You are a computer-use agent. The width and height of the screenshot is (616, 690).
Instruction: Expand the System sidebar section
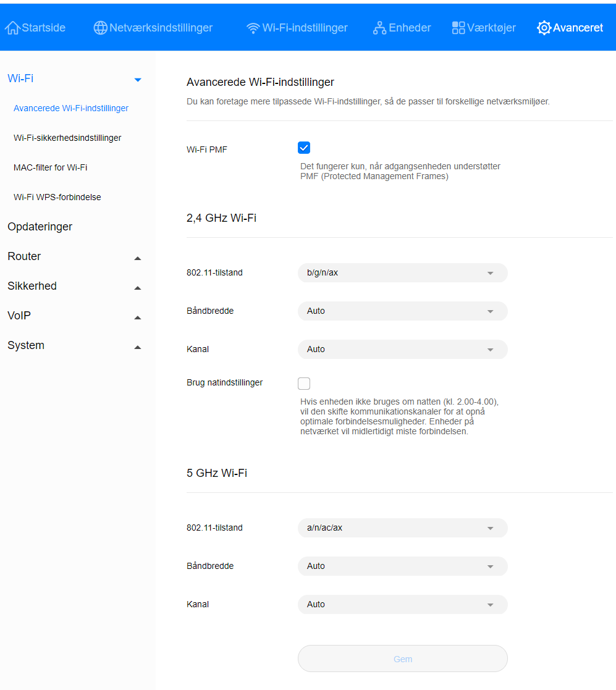pyautogui.click(x=138, y=347)
